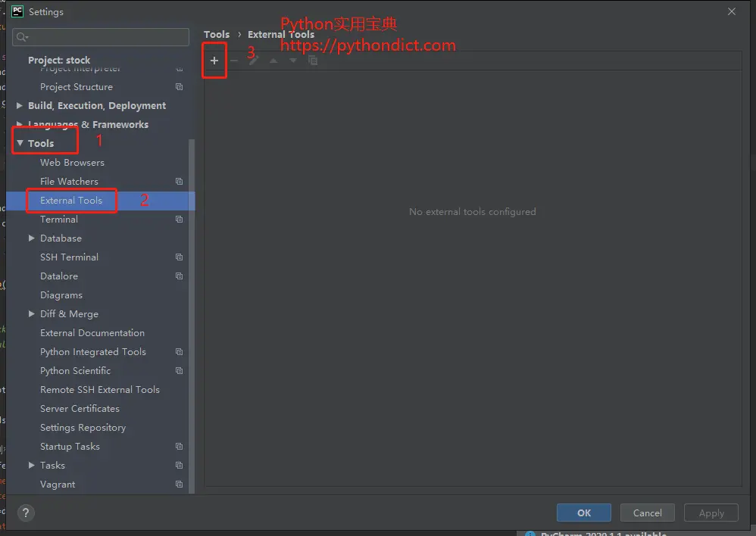Click the Database tree item label
756x536 pixels.
coord(61,238)
